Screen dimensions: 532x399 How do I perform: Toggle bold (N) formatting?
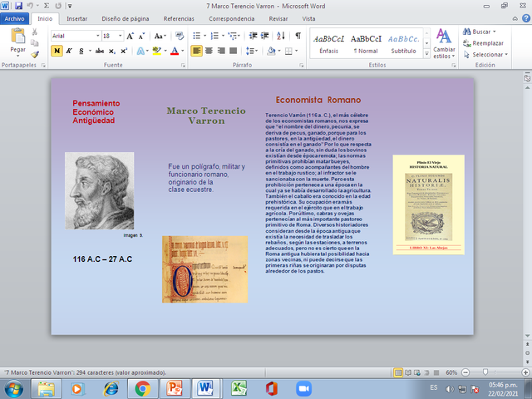[x=57, y=51]
